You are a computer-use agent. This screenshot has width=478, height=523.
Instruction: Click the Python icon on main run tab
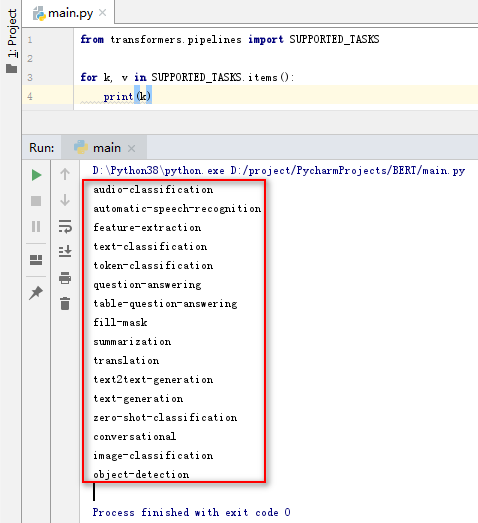pyautogui.click(x=81, y=147)
